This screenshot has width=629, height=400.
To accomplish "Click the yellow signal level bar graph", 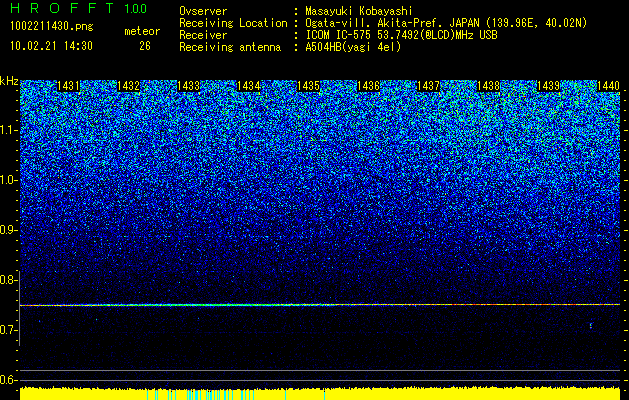I will click(320, 394).
